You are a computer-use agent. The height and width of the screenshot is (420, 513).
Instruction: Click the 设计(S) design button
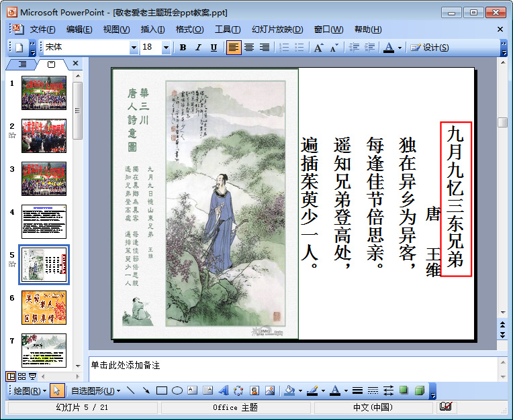click(429, 48)
